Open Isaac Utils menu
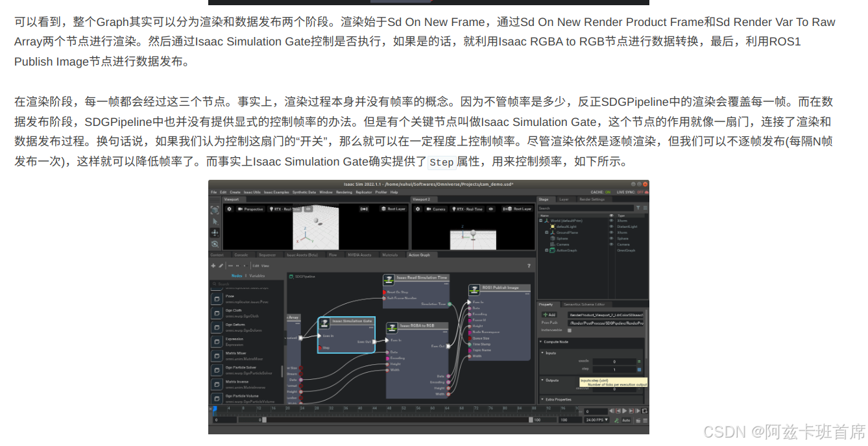The height and width of the screenshot is (446, 868). 252,192
